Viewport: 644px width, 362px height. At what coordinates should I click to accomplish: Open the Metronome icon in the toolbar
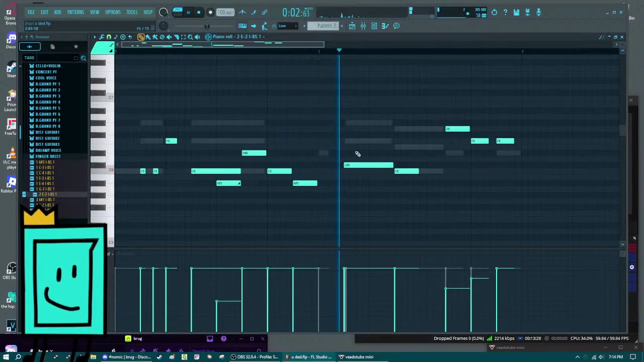tap(243, 12)
